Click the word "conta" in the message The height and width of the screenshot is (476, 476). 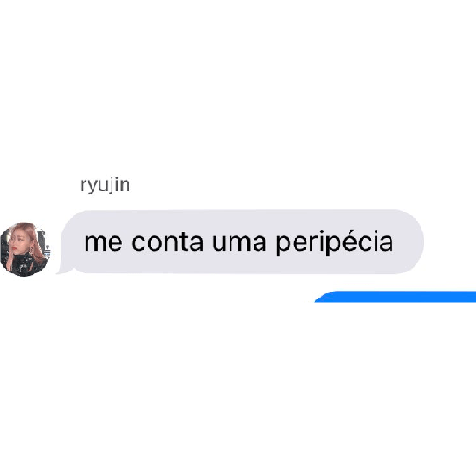167,242
